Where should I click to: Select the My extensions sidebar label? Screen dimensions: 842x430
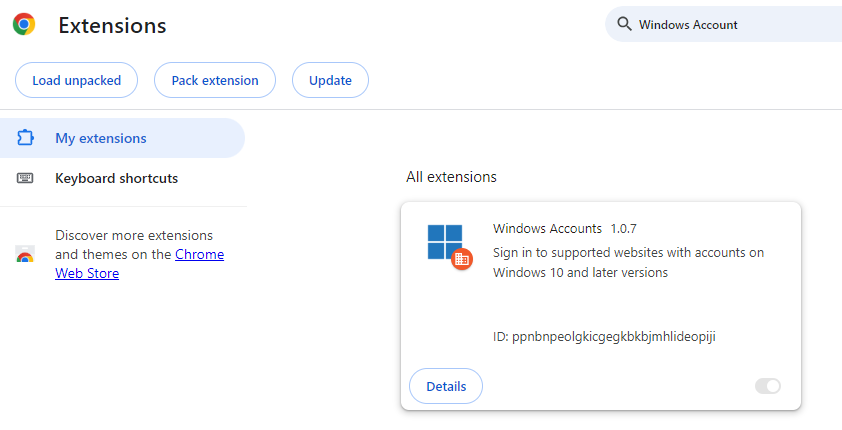click(101, 138)
